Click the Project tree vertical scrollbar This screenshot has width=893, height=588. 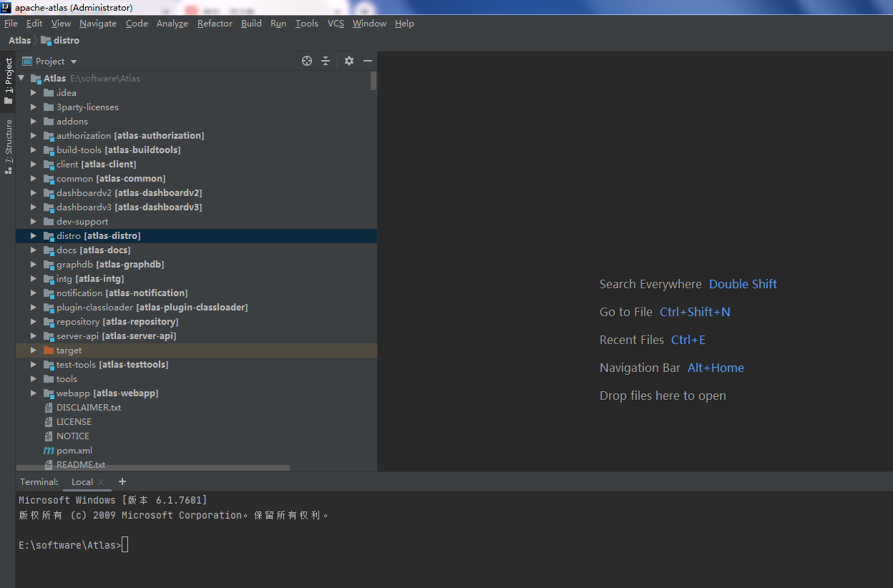374,82
